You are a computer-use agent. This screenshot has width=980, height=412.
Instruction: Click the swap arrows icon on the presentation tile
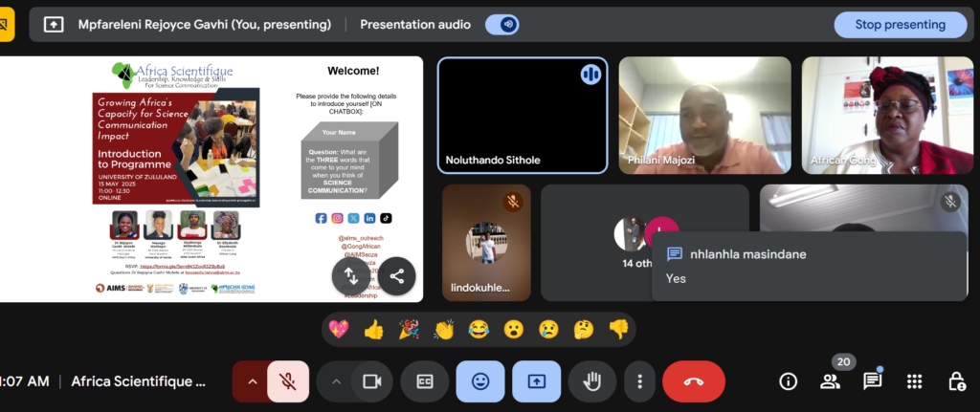click(x=351, y=276)
